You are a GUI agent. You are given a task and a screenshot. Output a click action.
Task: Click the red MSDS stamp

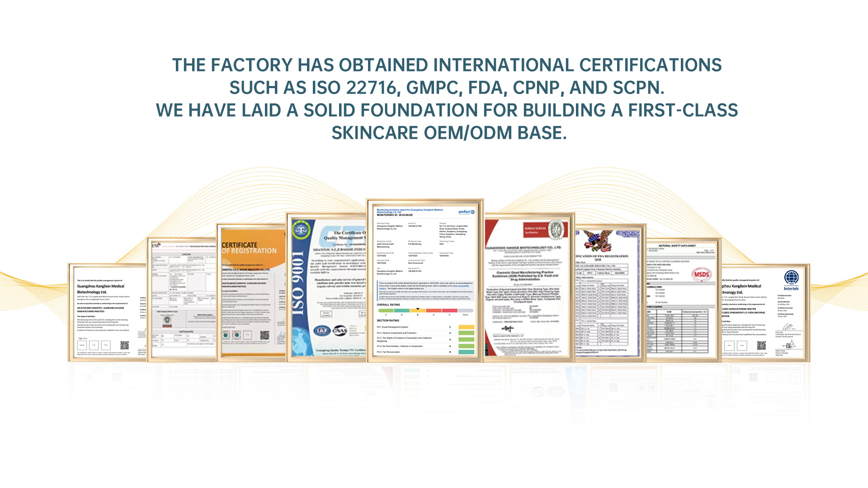pyautogui.click(x=701, y=274)
